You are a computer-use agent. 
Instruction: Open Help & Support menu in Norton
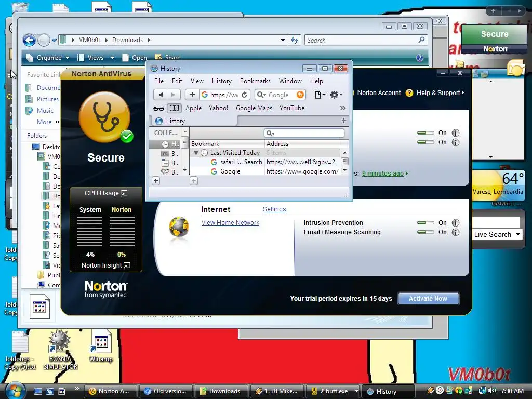tap(440, 93)
